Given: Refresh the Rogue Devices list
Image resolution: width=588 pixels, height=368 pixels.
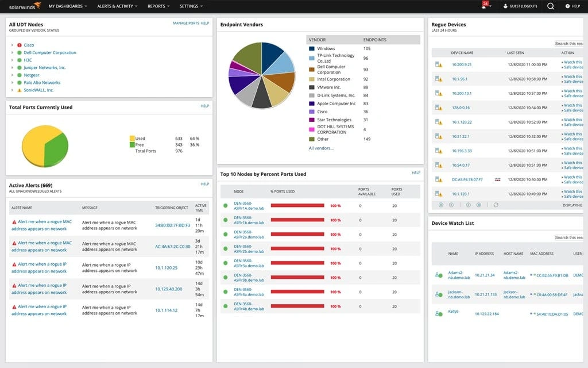Looking at the screenshot, I should [x=496, y=204].
